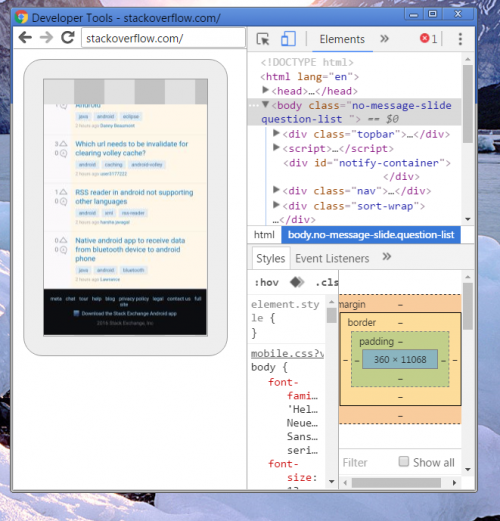Expand the script element node
Viewport: 500px width, 521px height.
(276, 147)
